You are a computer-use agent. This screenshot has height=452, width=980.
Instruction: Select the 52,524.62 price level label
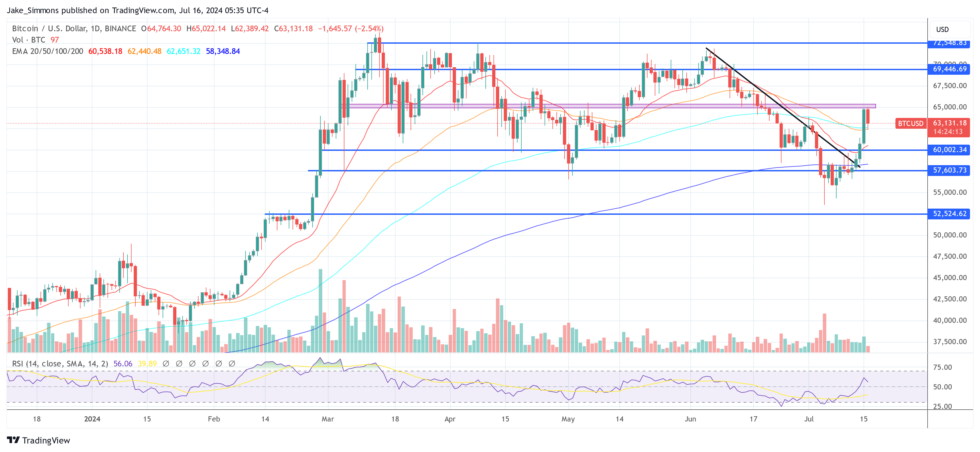(x=949, y=214)
